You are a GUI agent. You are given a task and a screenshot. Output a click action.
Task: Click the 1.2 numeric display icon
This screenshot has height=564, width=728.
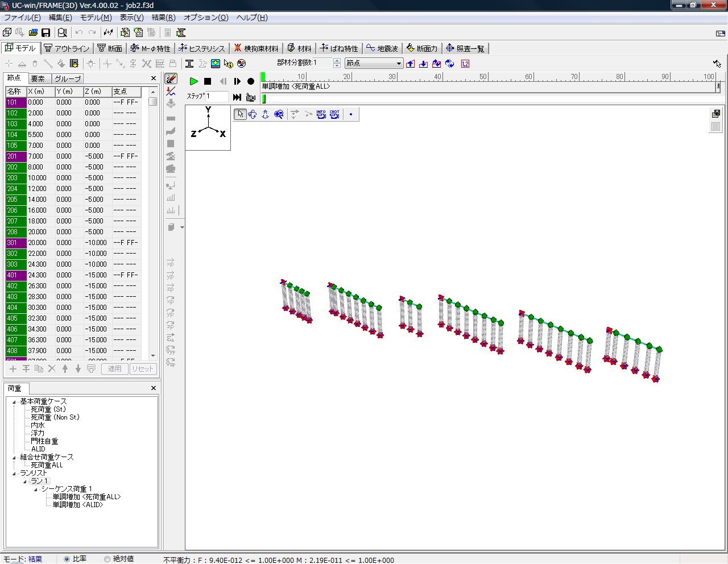click(465, 64)
